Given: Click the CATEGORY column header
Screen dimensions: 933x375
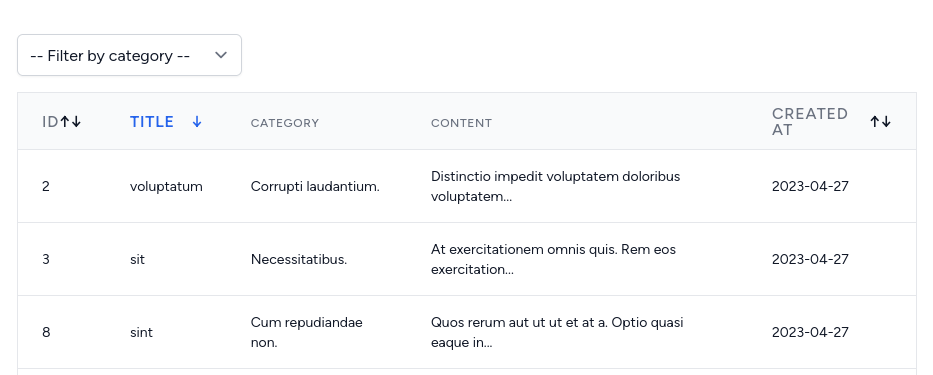Looking at the screenshot, I should pyautogui.click(x=284, y=123).
